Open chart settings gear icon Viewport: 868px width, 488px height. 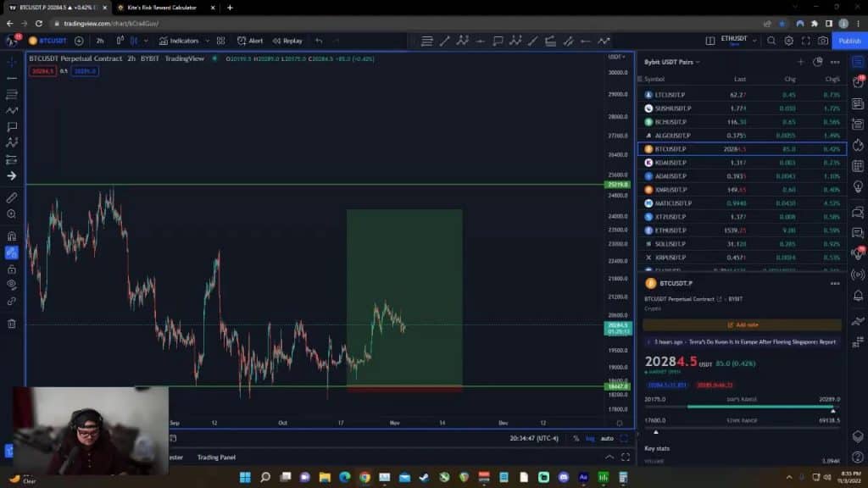788,41
